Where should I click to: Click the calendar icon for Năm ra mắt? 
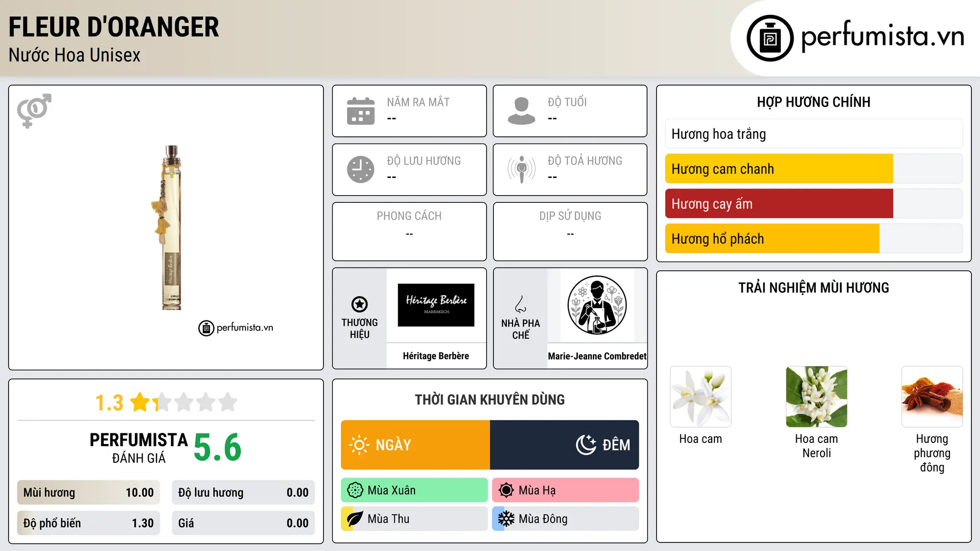[x=361, y=111]
